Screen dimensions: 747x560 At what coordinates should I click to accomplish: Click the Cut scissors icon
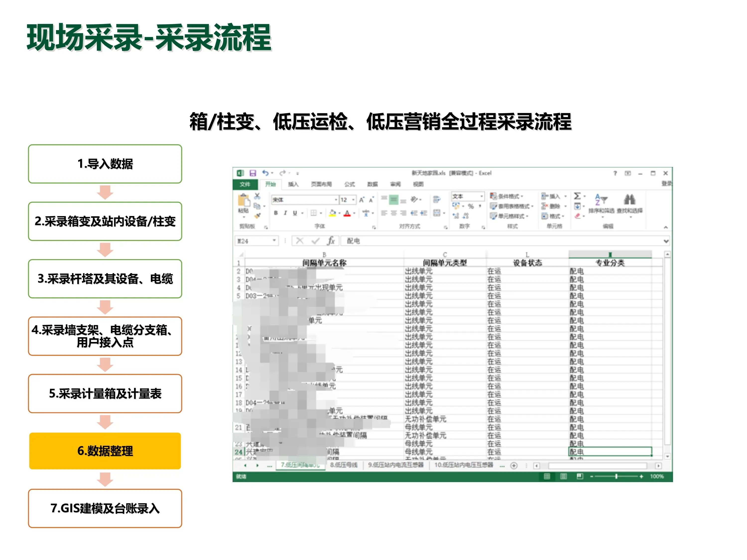point(257,196)
